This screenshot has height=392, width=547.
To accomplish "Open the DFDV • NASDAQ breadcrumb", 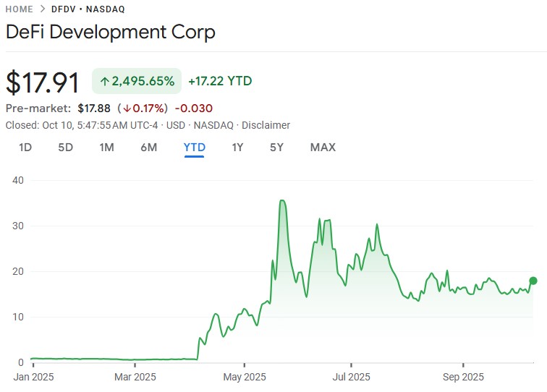I will (x=88, y=9).
